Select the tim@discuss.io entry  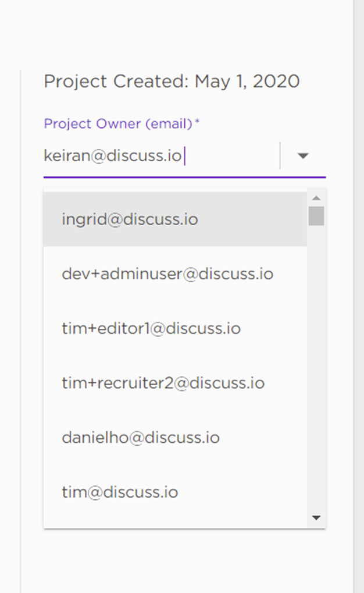[175, 492]
